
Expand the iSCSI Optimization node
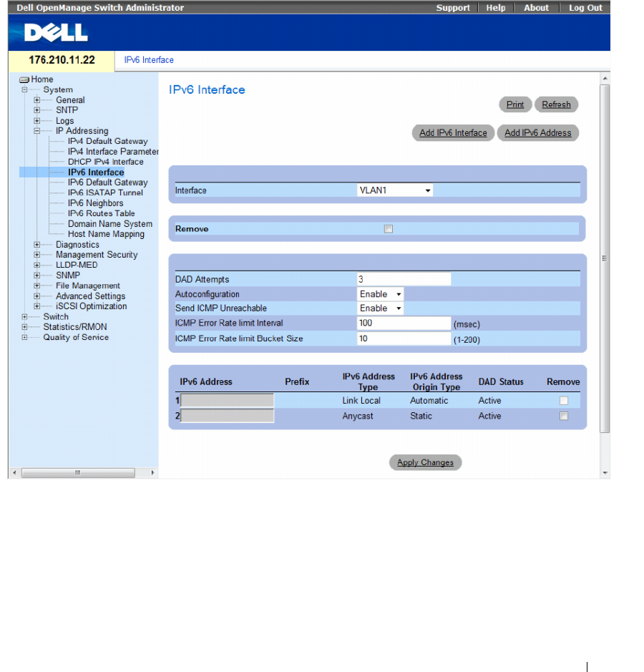point(36,306)
